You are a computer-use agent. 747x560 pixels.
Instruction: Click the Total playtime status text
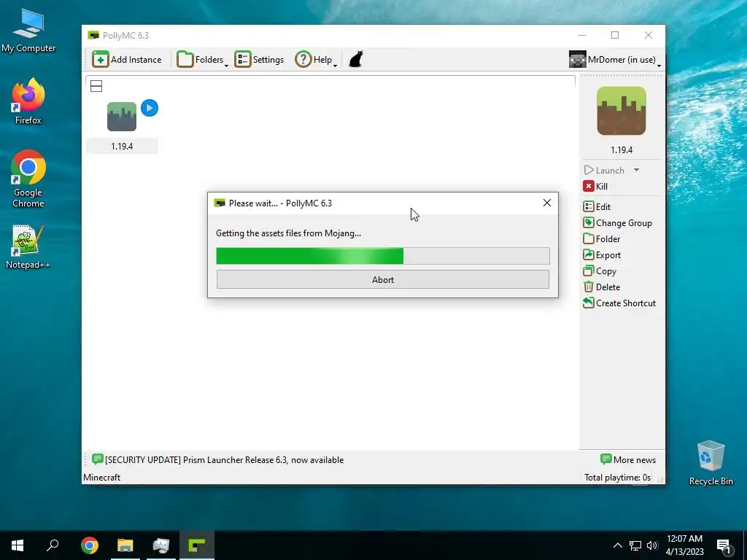click(617, 477)
